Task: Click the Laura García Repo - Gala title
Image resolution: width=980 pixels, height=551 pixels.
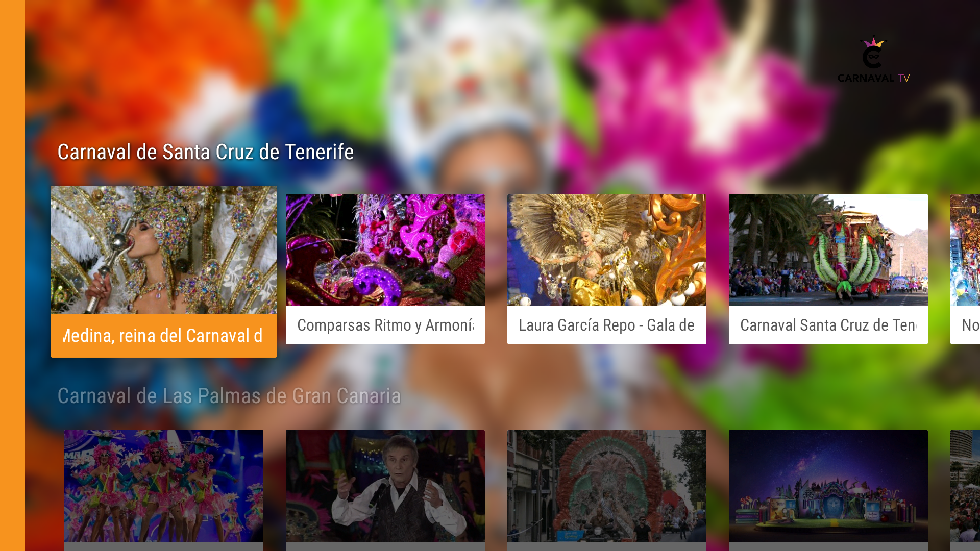Action: pos(607,325)
